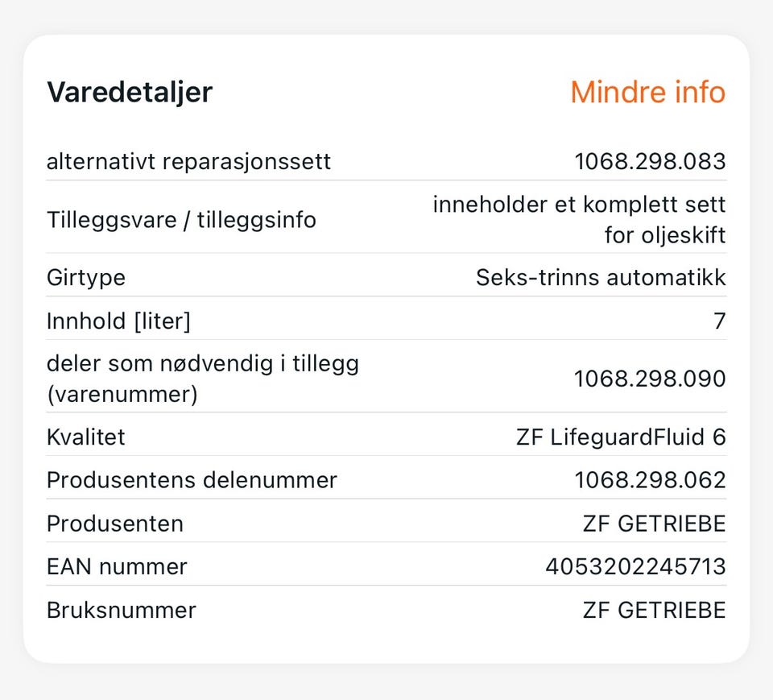773x700 pixels.
Task: Click ZF GETRIEBE in the Bruksnummer row
Action: click(x=654, y=610)
